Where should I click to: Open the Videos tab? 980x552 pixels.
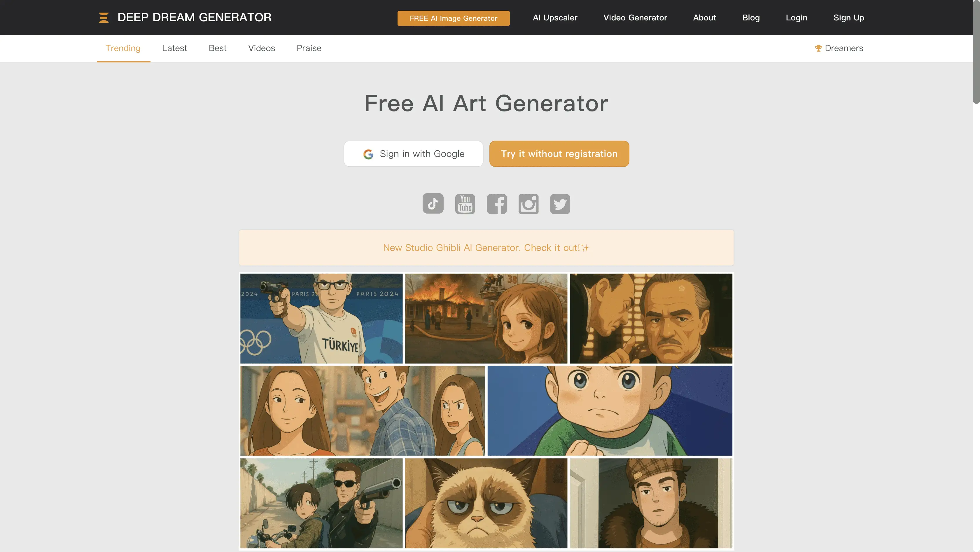(x=261, y=48)
